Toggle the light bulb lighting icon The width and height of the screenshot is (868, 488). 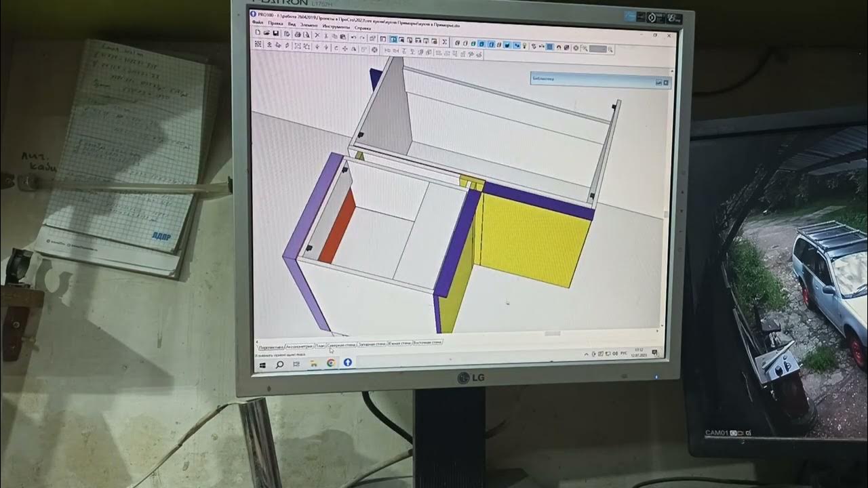click(x=525, y=45)
